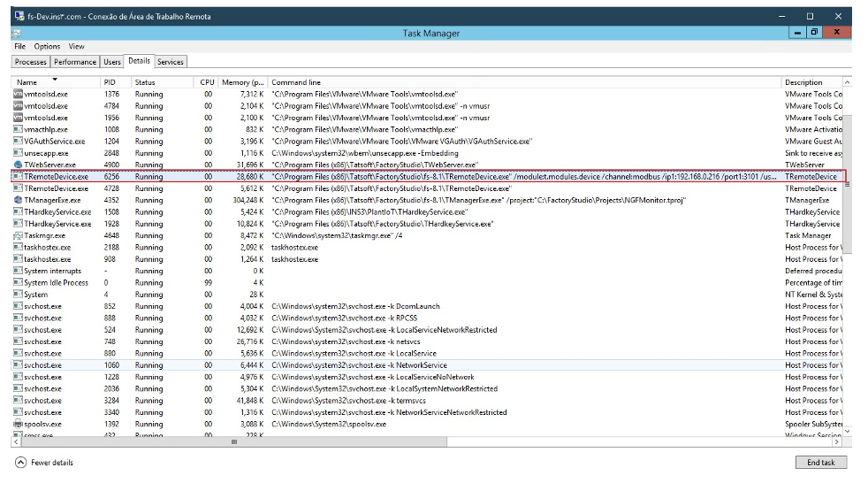Viewport: 868px width, 483px height.
Task: Click the unsecapp.exe process icon
Action: (x=18, y=153)
